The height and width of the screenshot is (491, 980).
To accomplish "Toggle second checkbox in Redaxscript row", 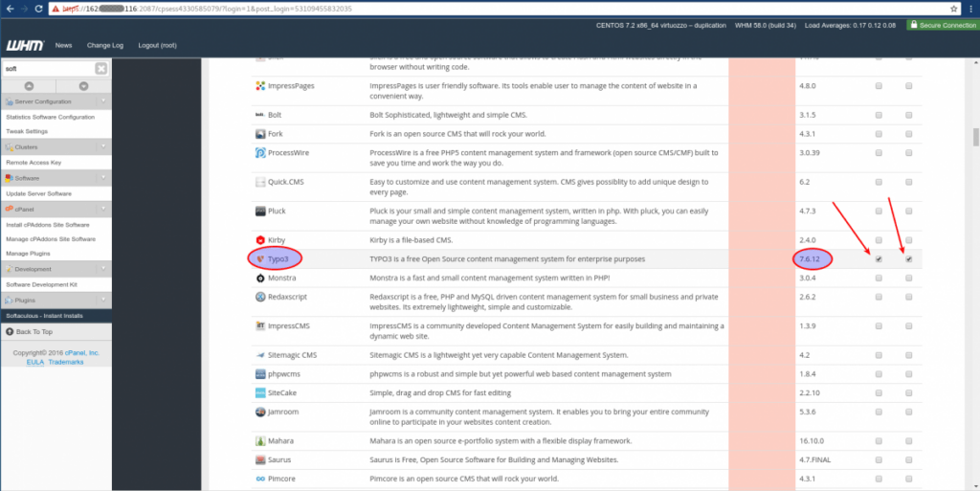I will coord(909,297).
